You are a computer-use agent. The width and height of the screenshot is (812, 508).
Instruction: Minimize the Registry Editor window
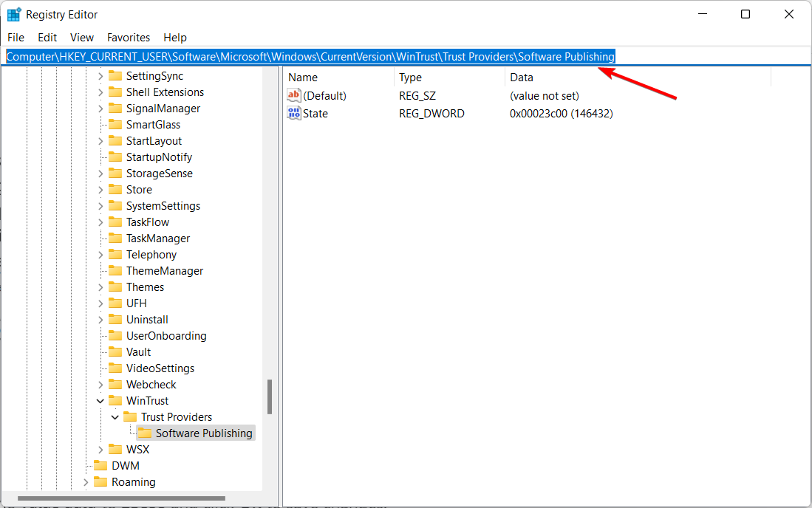click(702, 14)
